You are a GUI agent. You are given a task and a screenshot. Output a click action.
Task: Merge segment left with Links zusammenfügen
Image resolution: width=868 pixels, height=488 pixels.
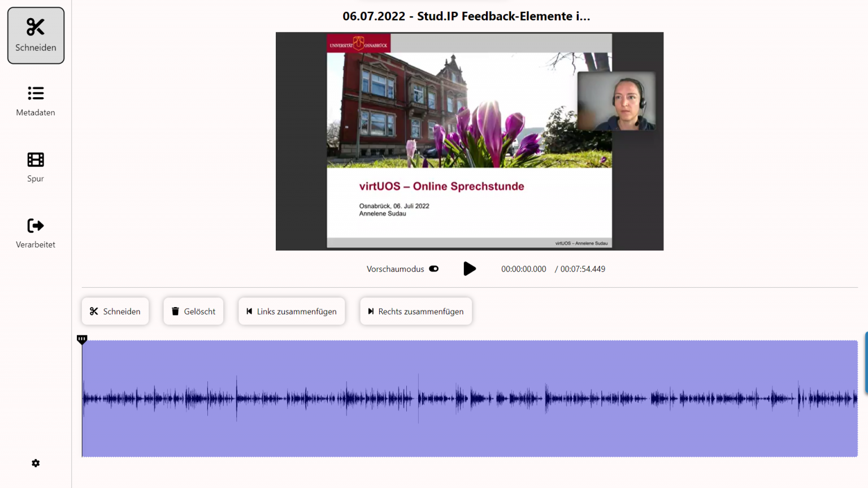[x=292, y=310]
